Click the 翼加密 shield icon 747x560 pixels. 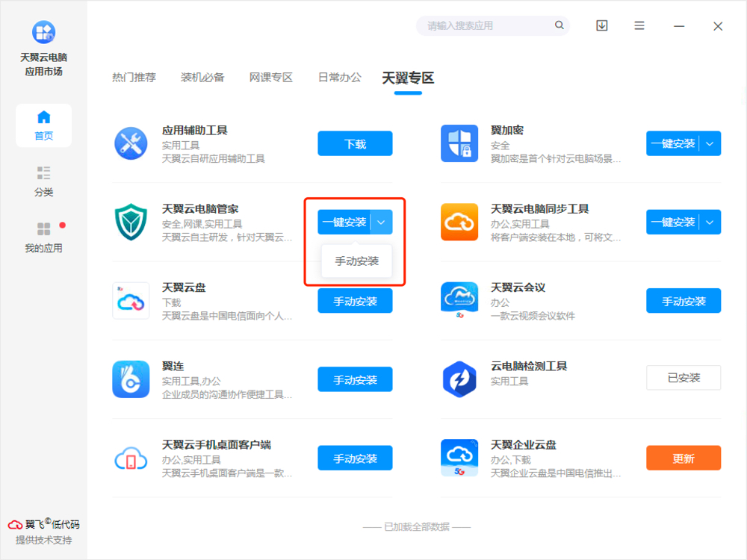click(x=459, y=143)
